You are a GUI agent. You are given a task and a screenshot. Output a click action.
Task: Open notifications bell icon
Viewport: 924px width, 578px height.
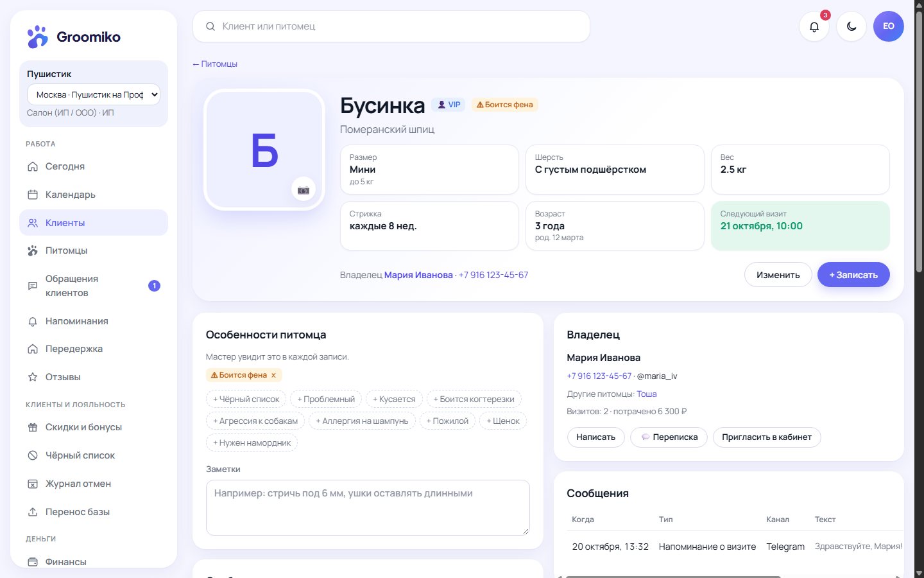[x=814, y=26]
